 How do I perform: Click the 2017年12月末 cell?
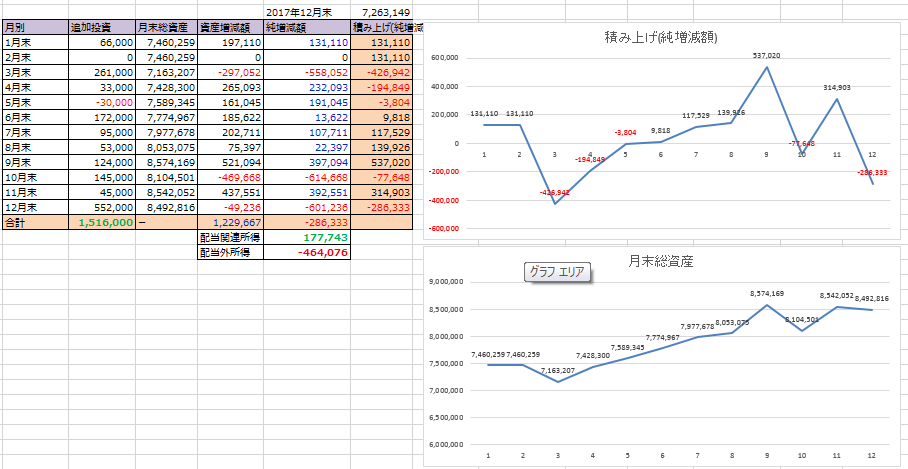click(307, 12)
